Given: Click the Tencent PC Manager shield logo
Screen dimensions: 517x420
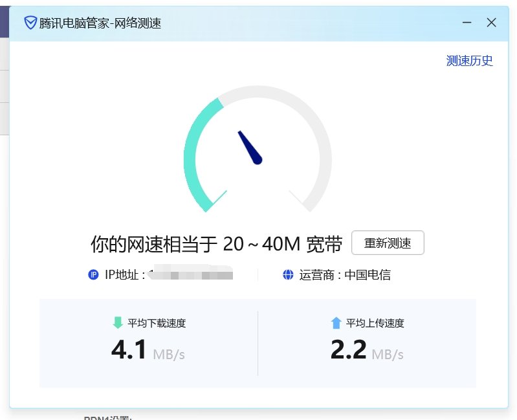Looking at the screenshot, I should (x=30, y=23).
